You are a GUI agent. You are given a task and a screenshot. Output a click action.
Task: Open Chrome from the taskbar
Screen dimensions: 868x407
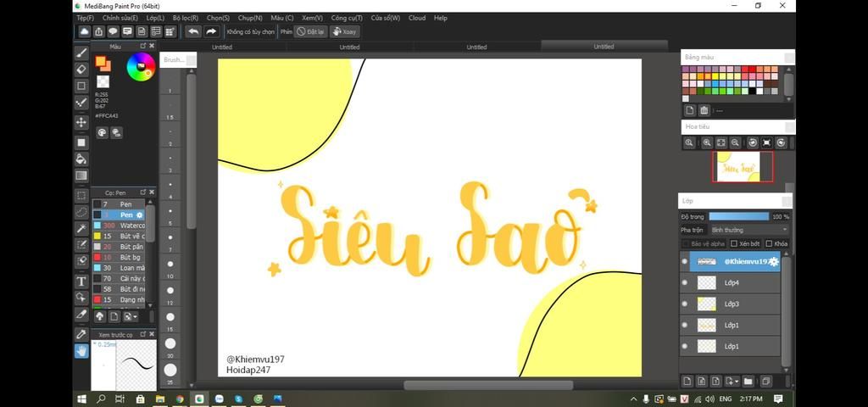tap(180, 399)
